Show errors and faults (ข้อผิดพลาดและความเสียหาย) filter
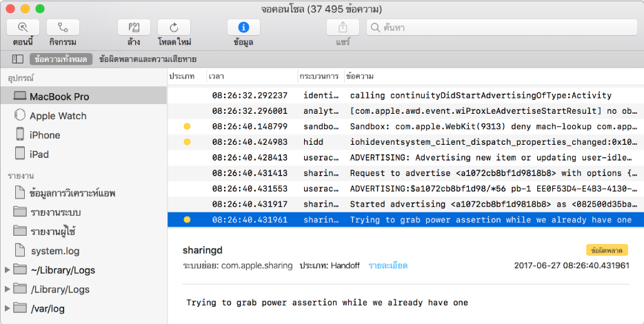 coord(148,59)
